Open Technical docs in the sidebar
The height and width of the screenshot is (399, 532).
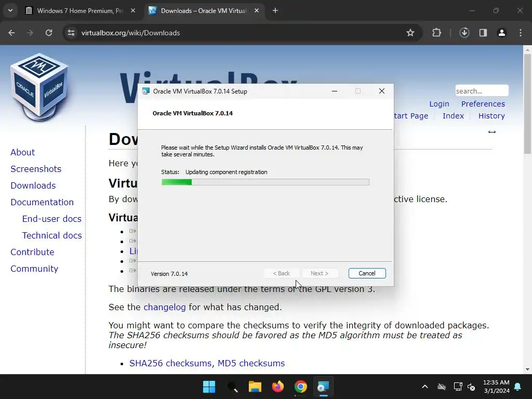point(52,235)
